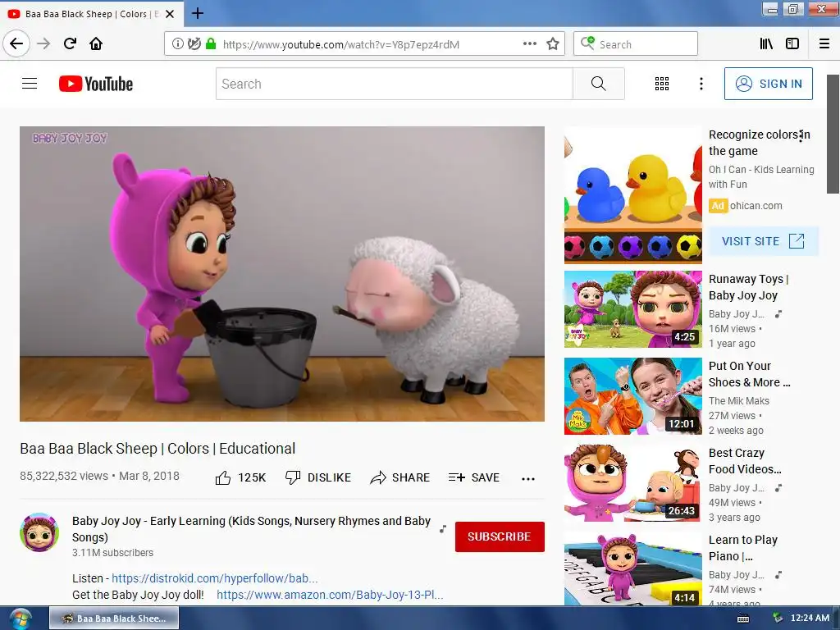Open the Put On Your Shoes & More title
The height and width of the screenshot is (630, 840).
[x=749, y=374]
